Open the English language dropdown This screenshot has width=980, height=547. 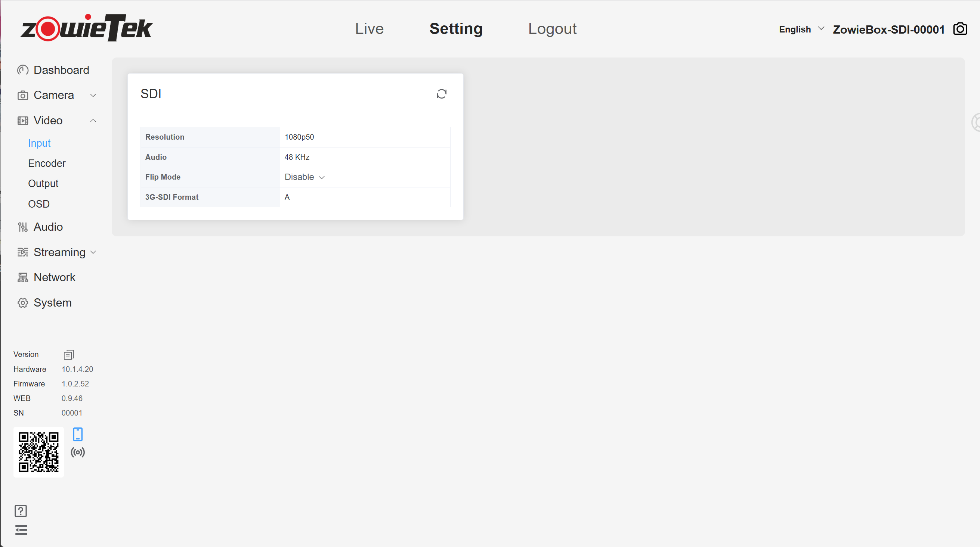click(801, 29)
